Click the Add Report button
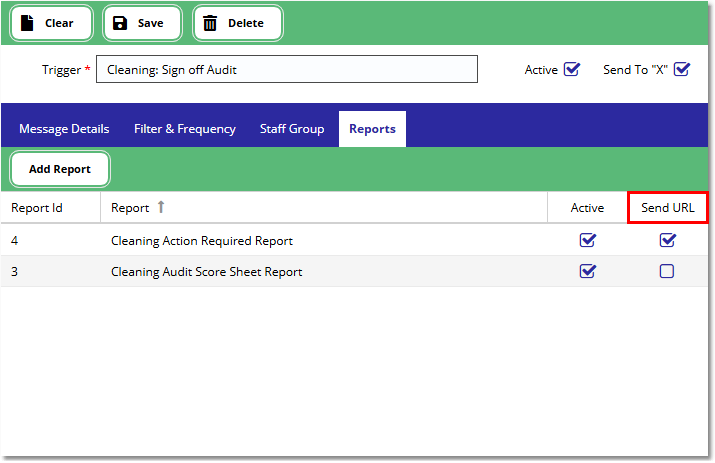Screen dimensions: 715x463 (x=60, y=169)
